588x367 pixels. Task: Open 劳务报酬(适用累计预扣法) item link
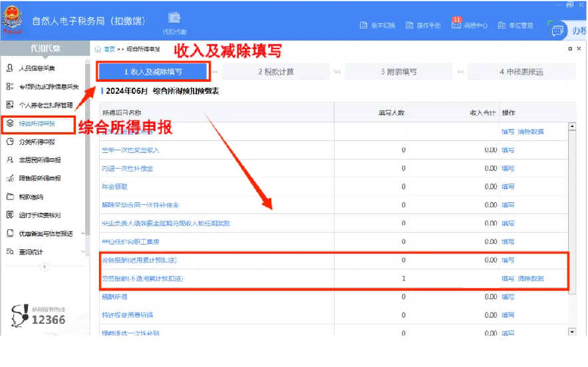click(x=139, y=260)
